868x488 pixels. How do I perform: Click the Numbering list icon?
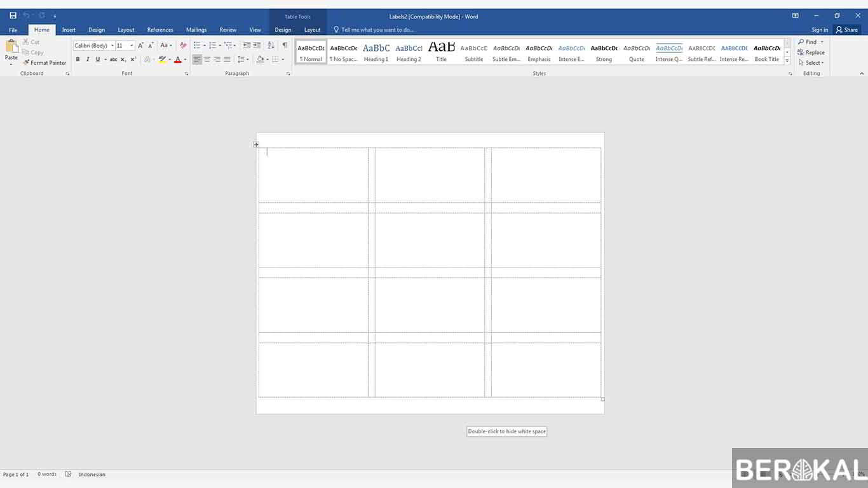tap(212, 46)
